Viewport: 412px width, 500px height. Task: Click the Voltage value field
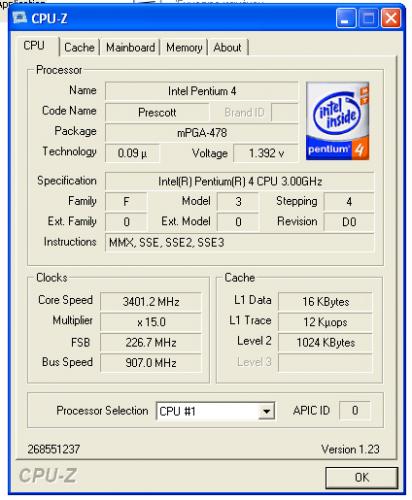[266, 153]
